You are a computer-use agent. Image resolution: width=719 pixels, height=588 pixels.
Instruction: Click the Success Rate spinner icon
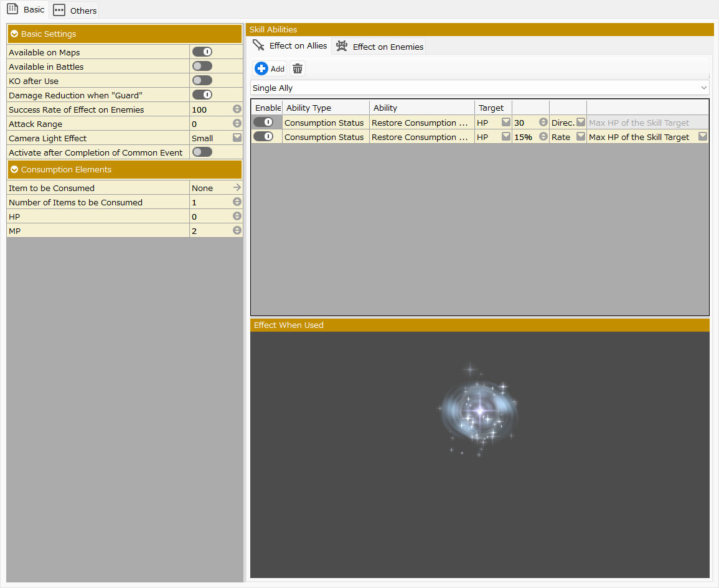click(237, 110)
